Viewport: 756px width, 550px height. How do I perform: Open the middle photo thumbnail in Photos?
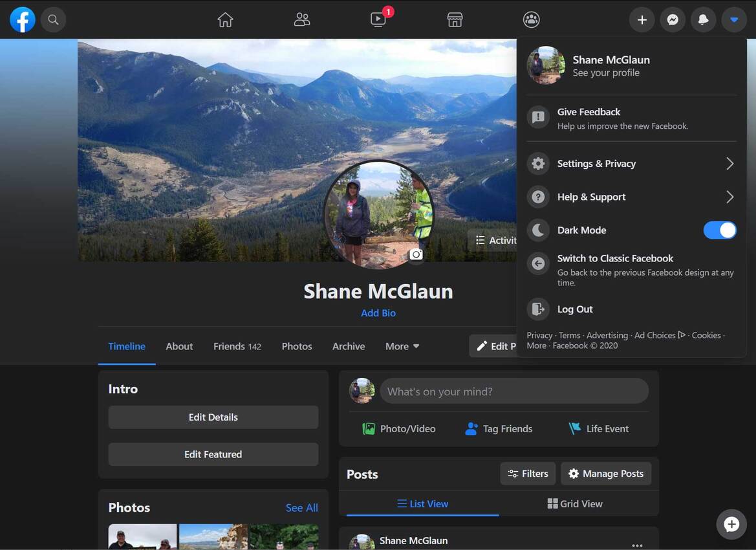213,536
